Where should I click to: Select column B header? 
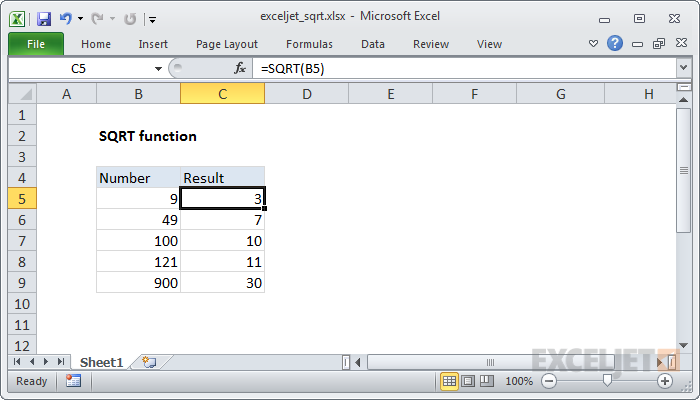point(138,94)
